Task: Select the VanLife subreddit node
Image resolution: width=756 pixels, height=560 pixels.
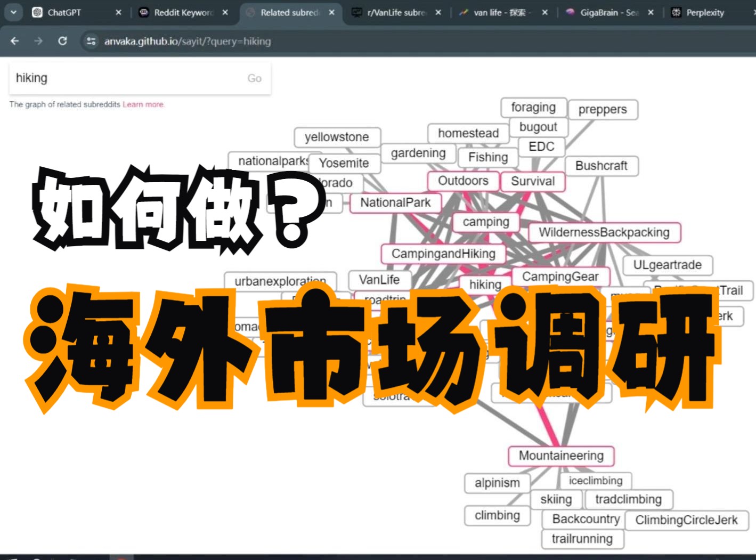Action: tap(379, 280)
